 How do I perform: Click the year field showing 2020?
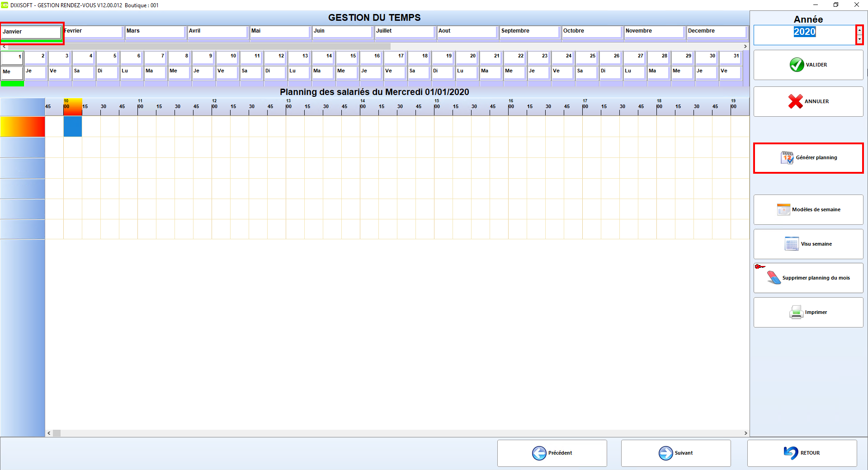(805, 35)
